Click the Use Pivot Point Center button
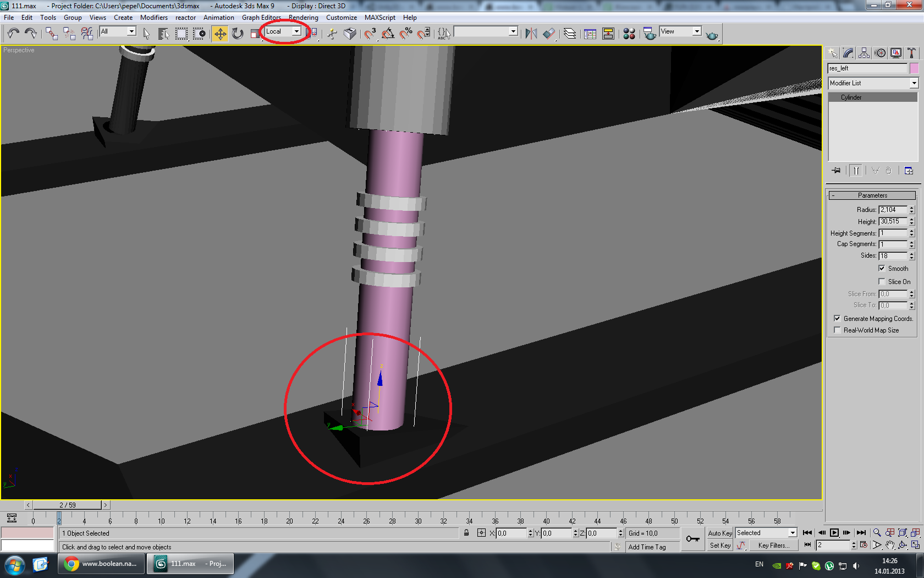The image size is (924, 578). pyautogui.click(x=312, y=34)
